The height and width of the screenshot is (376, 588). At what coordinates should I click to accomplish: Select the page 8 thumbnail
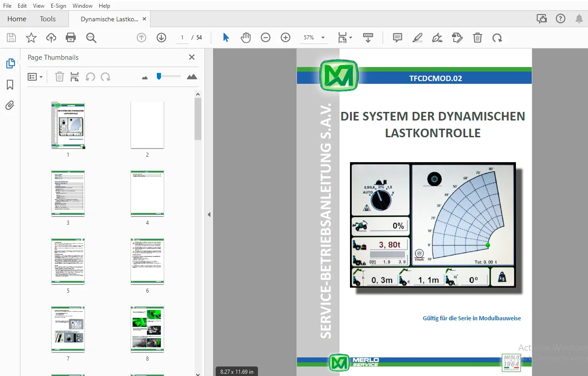147,329
